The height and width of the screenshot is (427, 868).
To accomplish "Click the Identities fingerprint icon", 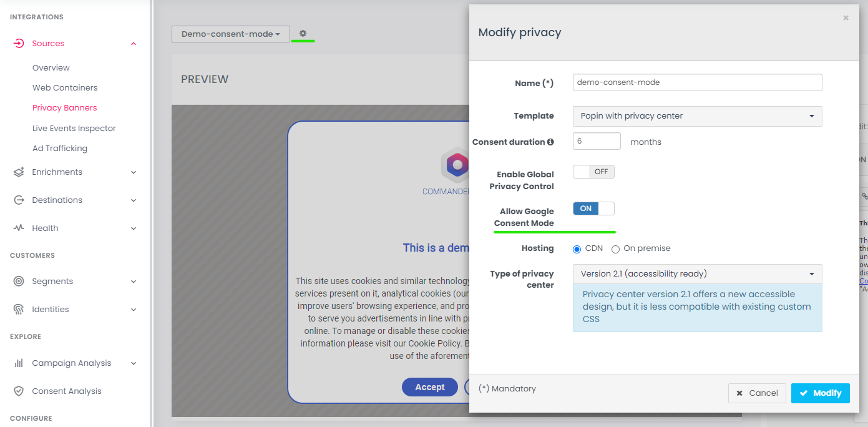I will click(x=19, y=310).
